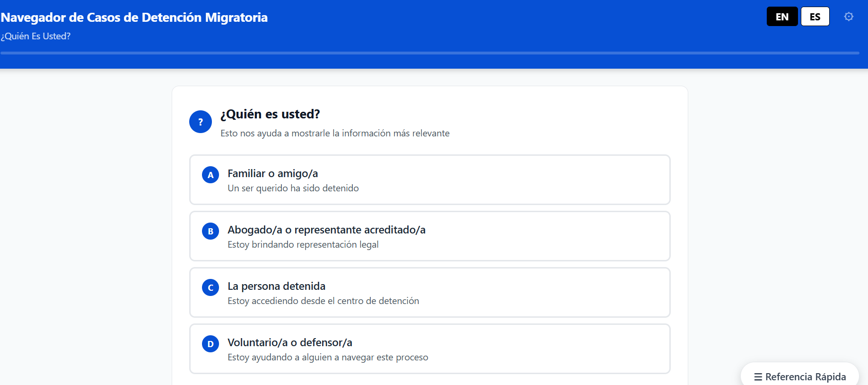Image resolution: width=868 pixels, height=385 pixels.
Task: Click the "¿Quién Es Usted?" header step label
Action: tap(36, 36)
